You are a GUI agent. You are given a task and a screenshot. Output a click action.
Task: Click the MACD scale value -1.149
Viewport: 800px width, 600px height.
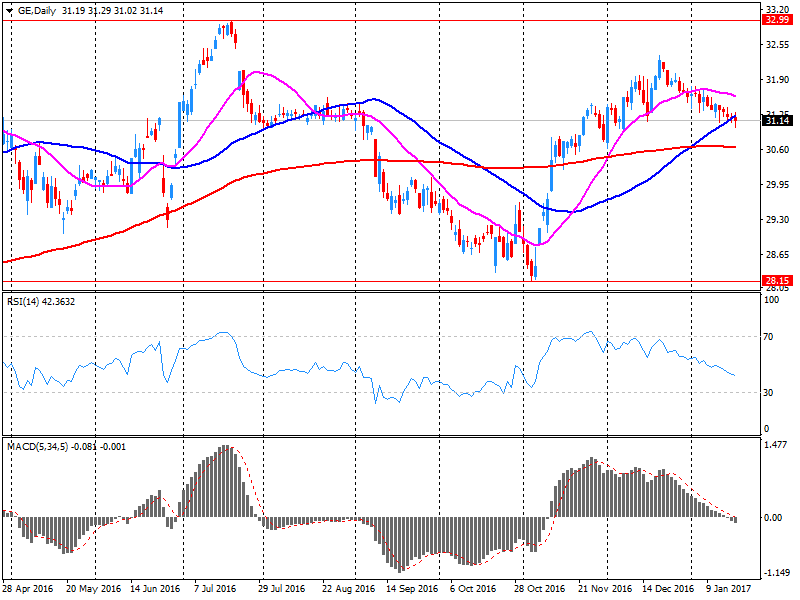(x=777, y=573)
